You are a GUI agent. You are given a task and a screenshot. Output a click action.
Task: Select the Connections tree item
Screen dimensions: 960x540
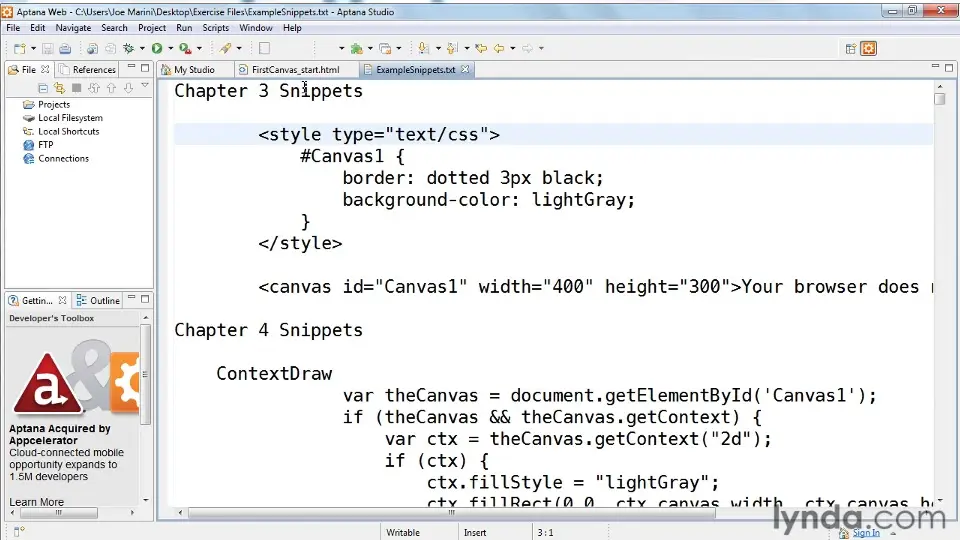(x=63, y=159)
